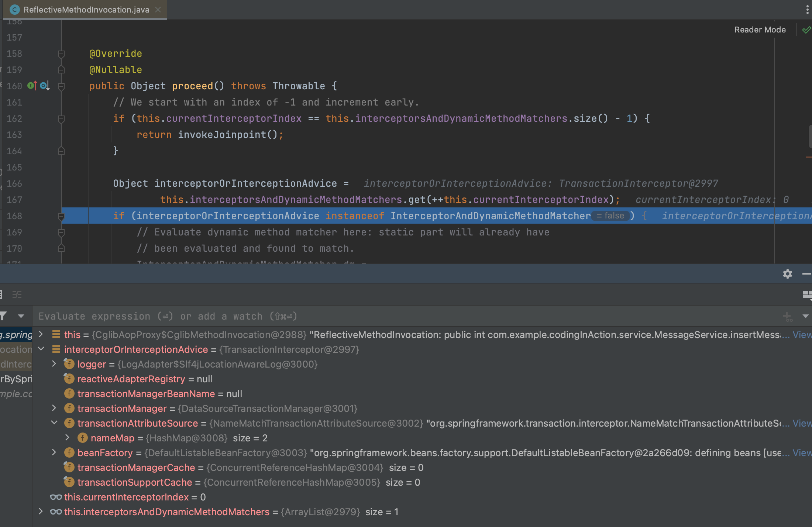Click the green inspection checkmark
Viewport: 812px width, 527px height.
click(x=806, y=30)
